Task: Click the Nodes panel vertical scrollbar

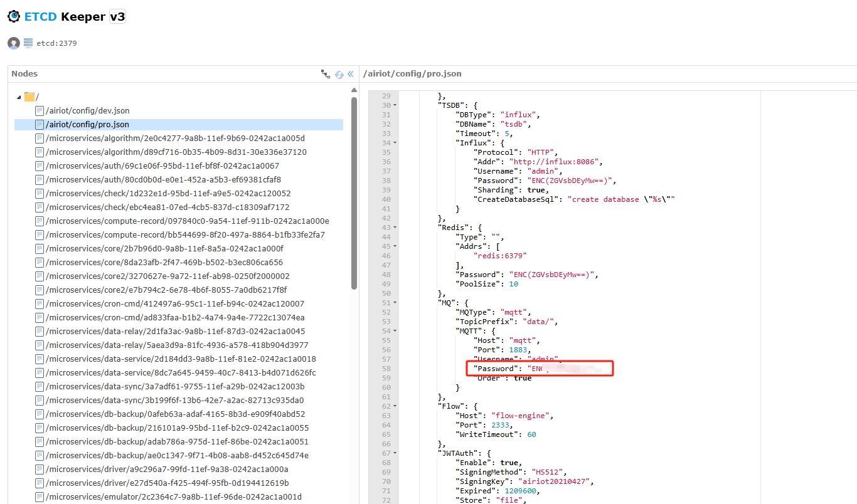Action: point(354,193)
